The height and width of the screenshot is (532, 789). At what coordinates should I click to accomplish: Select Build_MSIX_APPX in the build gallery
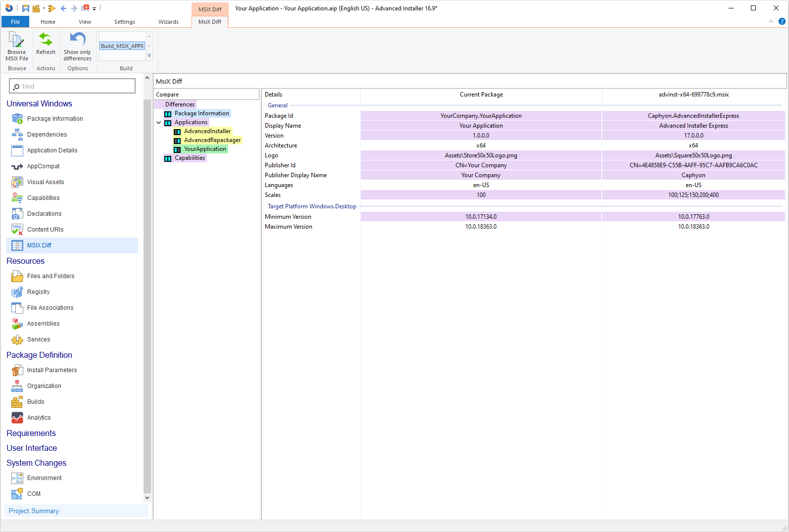tap(122, 46)
